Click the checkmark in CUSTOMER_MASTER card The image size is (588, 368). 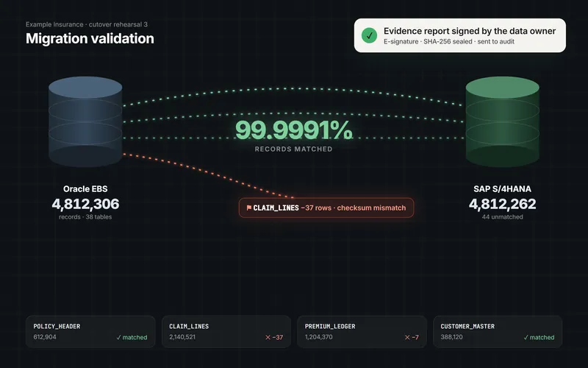[x=526, y=338]
